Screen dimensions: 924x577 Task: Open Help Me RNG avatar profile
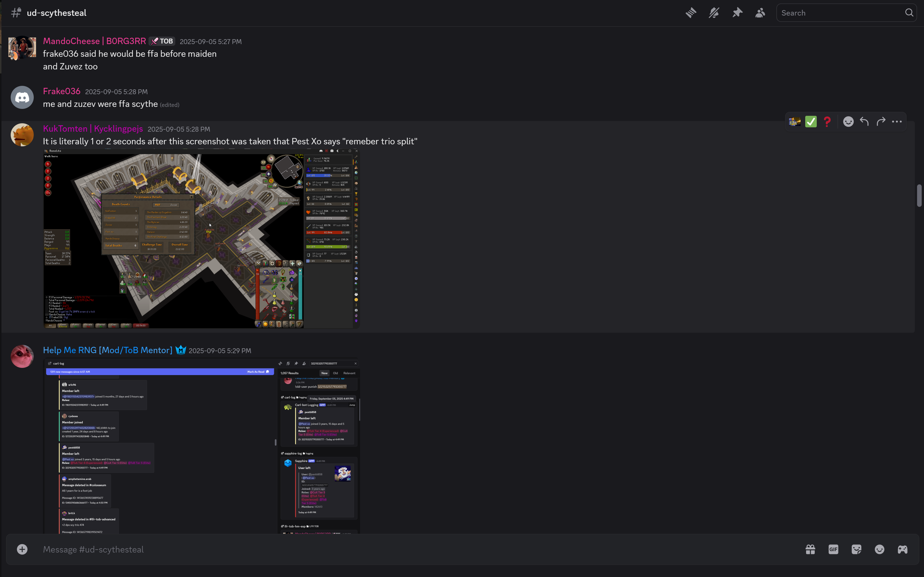click(22, 356)
